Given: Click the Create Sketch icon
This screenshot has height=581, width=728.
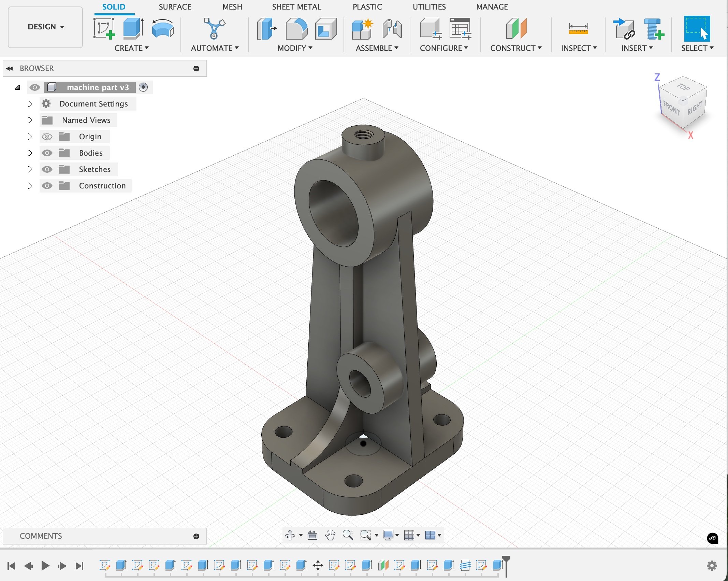Looking at the screenshot, I should coord(104,28).
